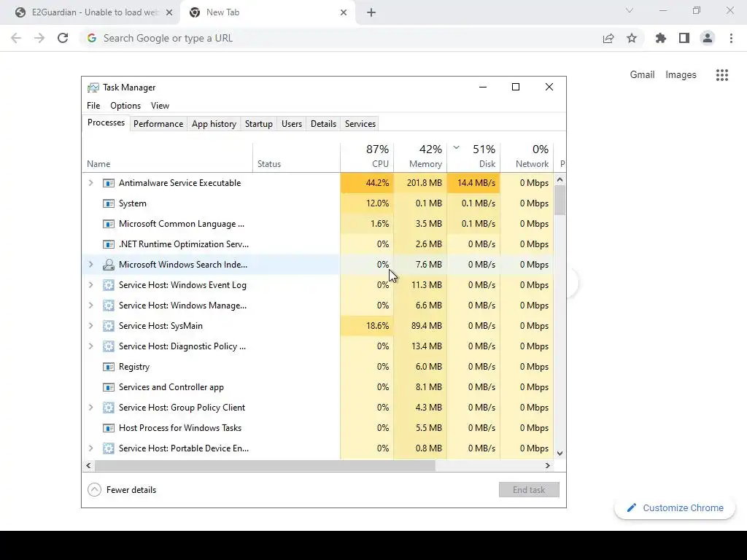747x560 pixels.
Task: Select the 44.2% CPU value cell
Action: coord(368,183)
